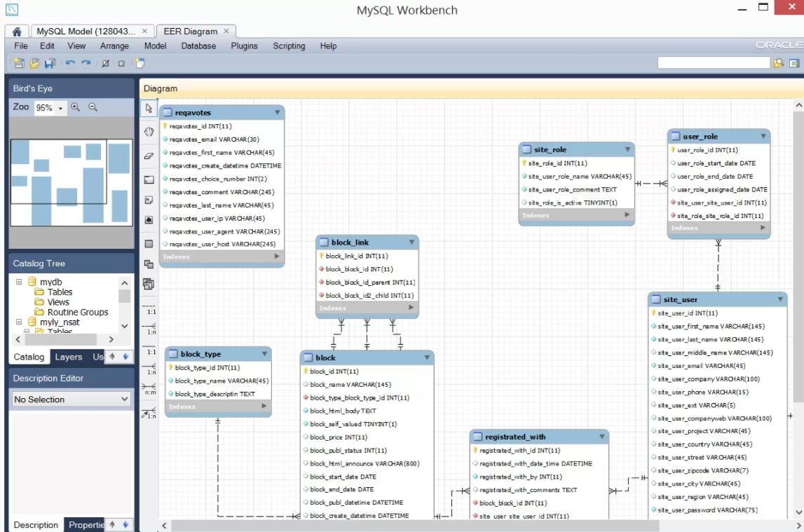This screenshot has height=532, width=804.
Task: Select Views folder under mydb
Action: tap(52, 302)
